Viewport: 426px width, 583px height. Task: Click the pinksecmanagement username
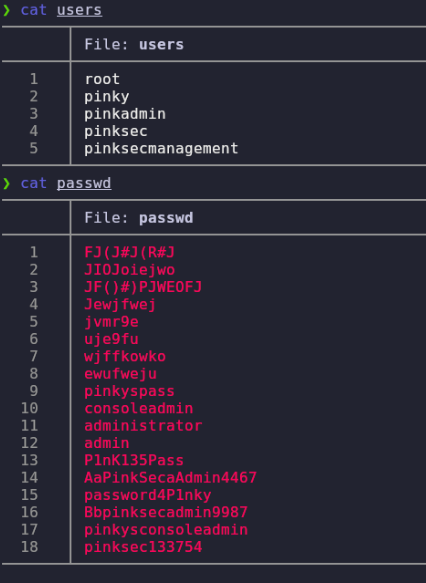point(161,148)
